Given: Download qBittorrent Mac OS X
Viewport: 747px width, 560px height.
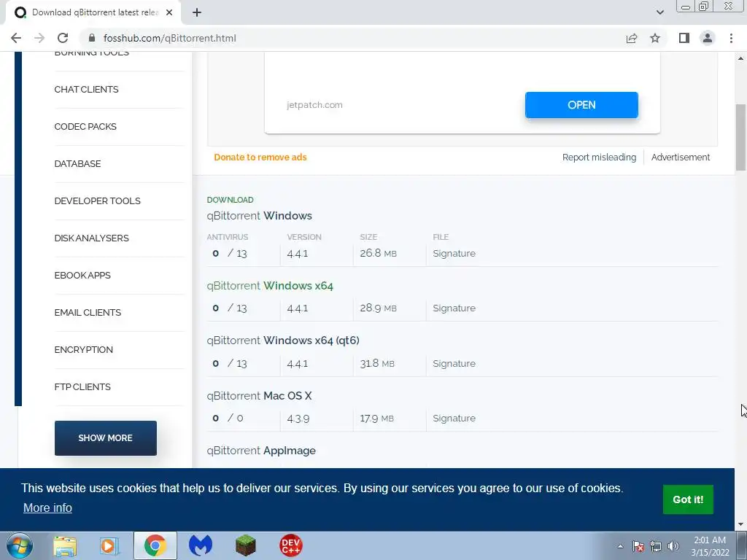Looking at the screenshot, I should [x=259, y=396].
